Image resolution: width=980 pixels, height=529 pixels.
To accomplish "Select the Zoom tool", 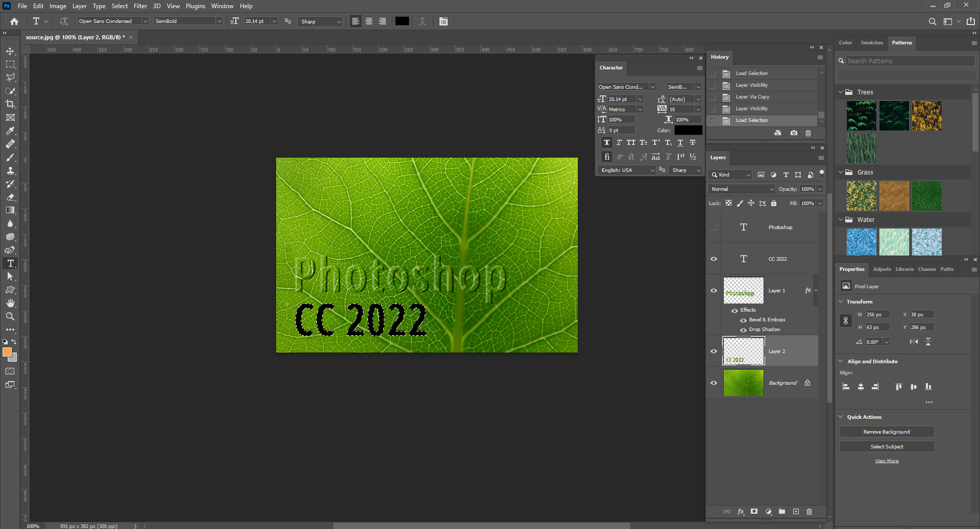I will [10, 316].
